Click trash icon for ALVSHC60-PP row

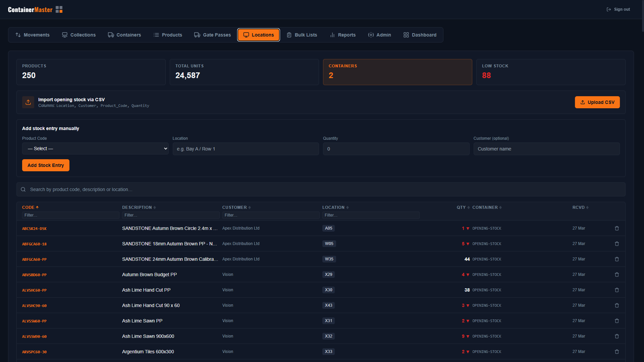(x=616, y=290)
